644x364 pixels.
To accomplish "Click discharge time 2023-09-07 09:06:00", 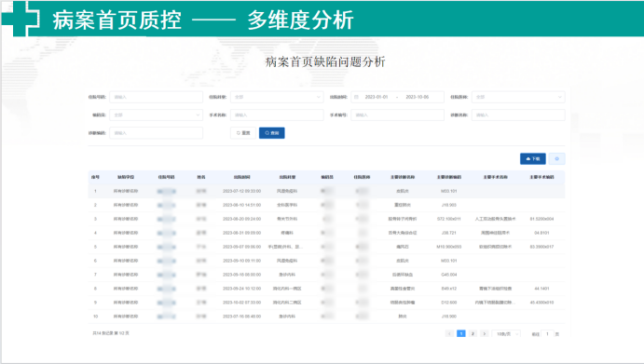I will 242,247.
